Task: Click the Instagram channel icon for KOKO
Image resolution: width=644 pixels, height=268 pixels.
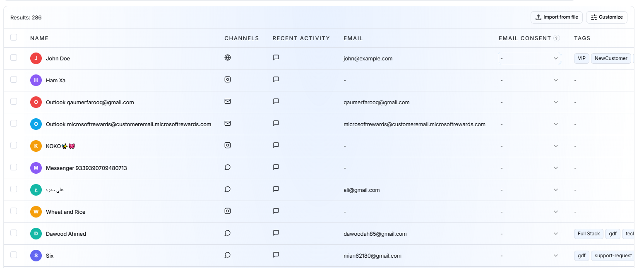Action: point(227,145)
